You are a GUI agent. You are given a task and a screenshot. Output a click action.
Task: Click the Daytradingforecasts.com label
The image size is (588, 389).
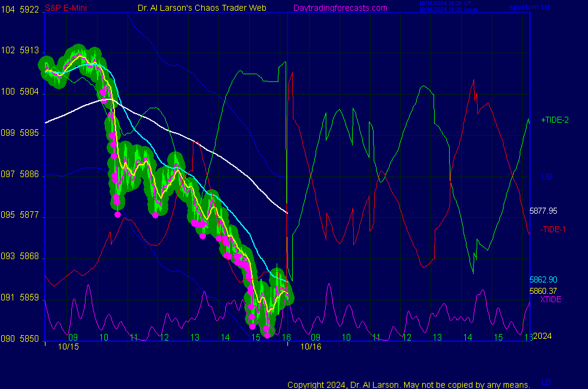tap(340, 8)
